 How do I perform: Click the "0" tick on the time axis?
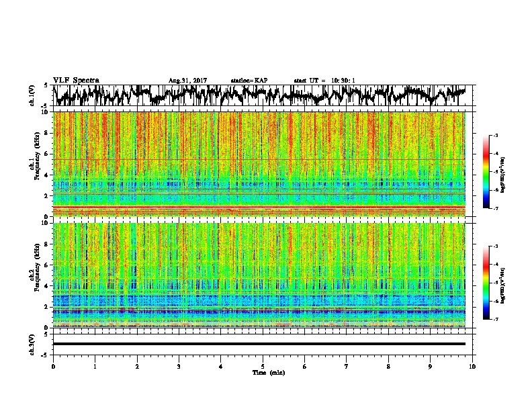point(53,367)
